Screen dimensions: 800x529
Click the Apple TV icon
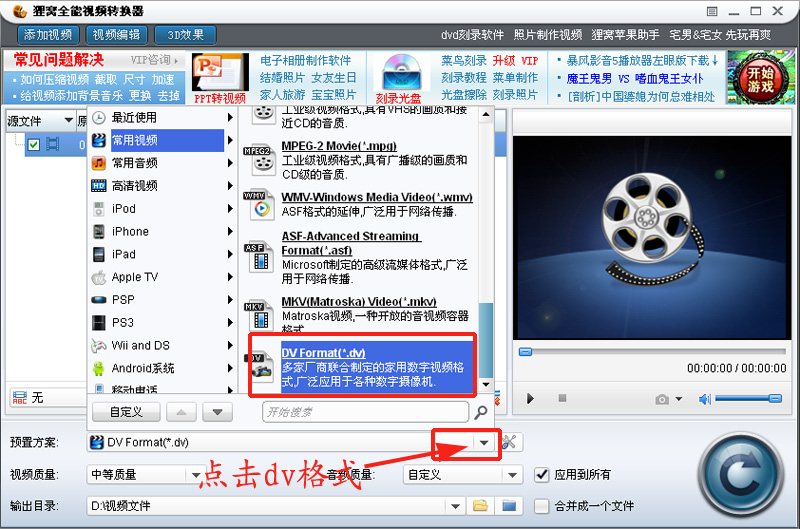(98, 278)
